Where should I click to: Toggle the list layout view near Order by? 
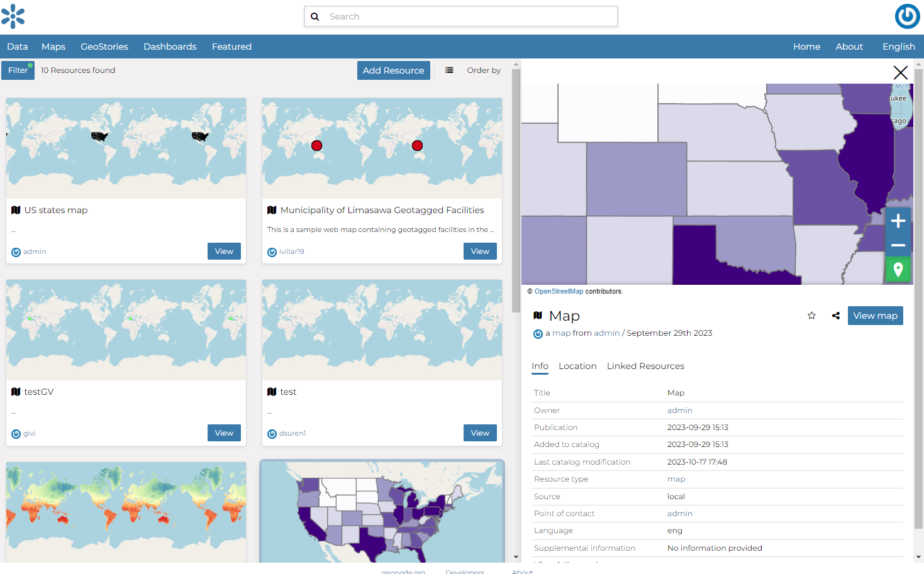[x=448, y=70]
